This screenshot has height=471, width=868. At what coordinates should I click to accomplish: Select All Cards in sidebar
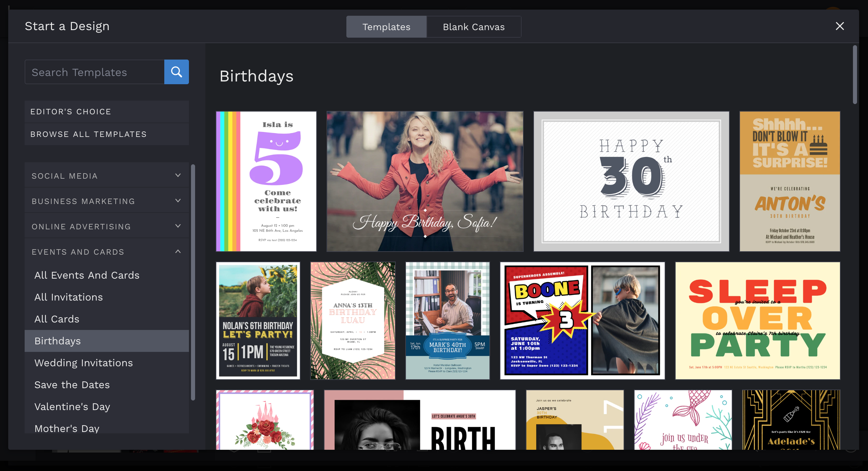click(x=107, y=319)
